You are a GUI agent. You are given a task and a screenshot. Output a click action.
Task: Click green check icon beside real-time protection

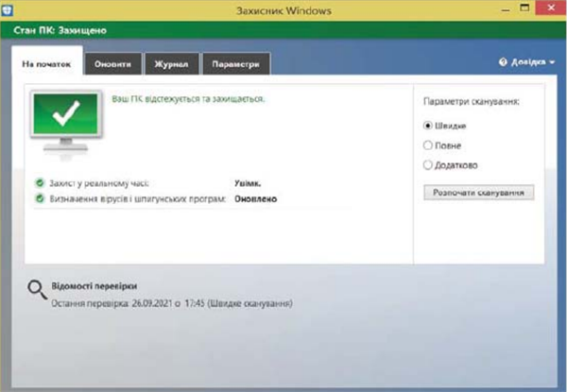click(40, 183)
